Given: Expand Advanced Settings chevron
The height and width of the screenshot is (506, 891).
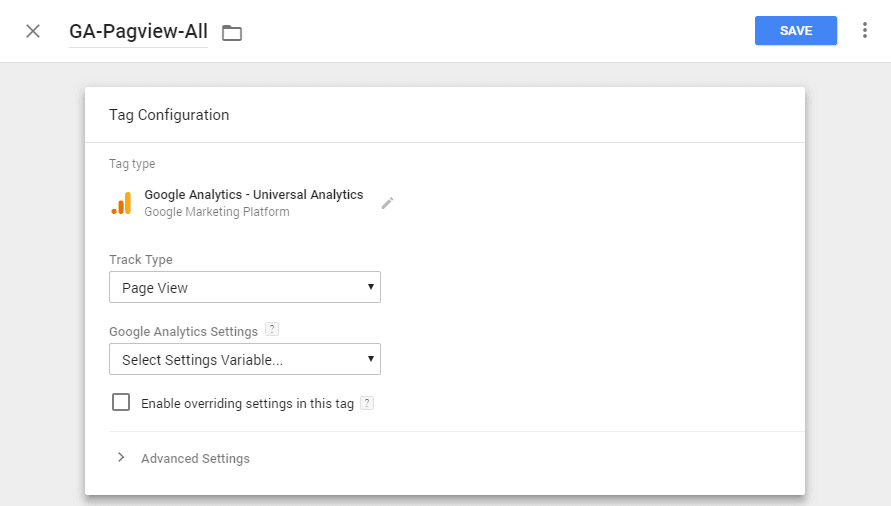Looking at the screenshot, I should [120, 458].
